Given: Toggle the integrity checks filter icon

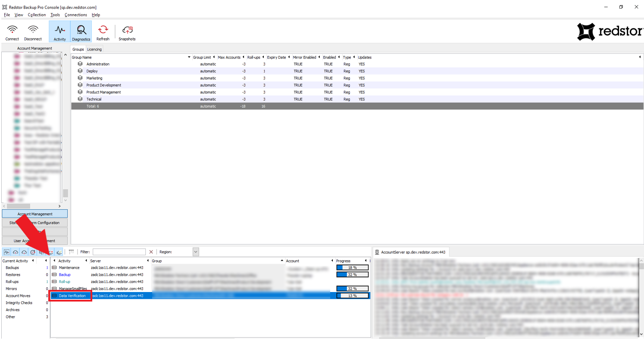Looking at the screenshot, I should [x=59, y=252].
